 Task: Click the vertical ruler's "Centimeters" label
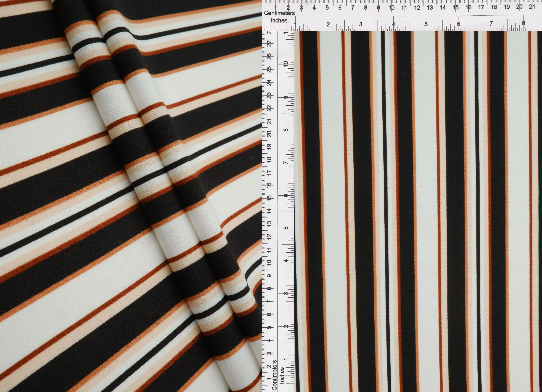pyautogui.click(x=274, y=375)
